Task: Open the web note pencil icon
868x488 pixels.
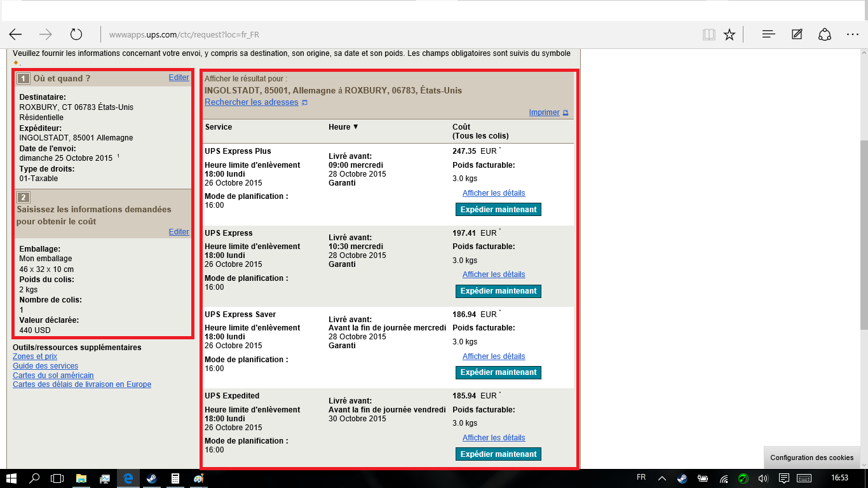Action: point(797,34)
